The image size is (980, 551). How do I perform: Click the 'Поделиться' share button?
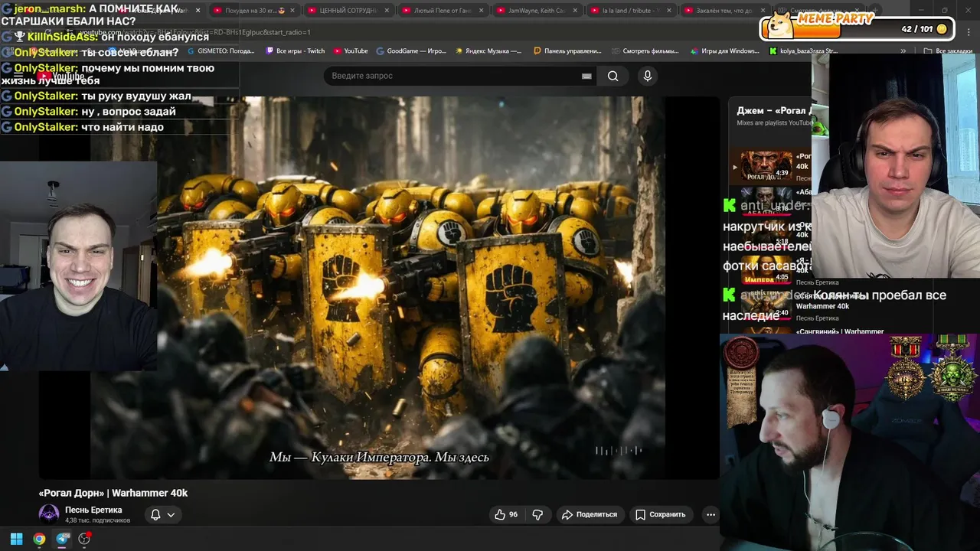(x=589, y=514)
